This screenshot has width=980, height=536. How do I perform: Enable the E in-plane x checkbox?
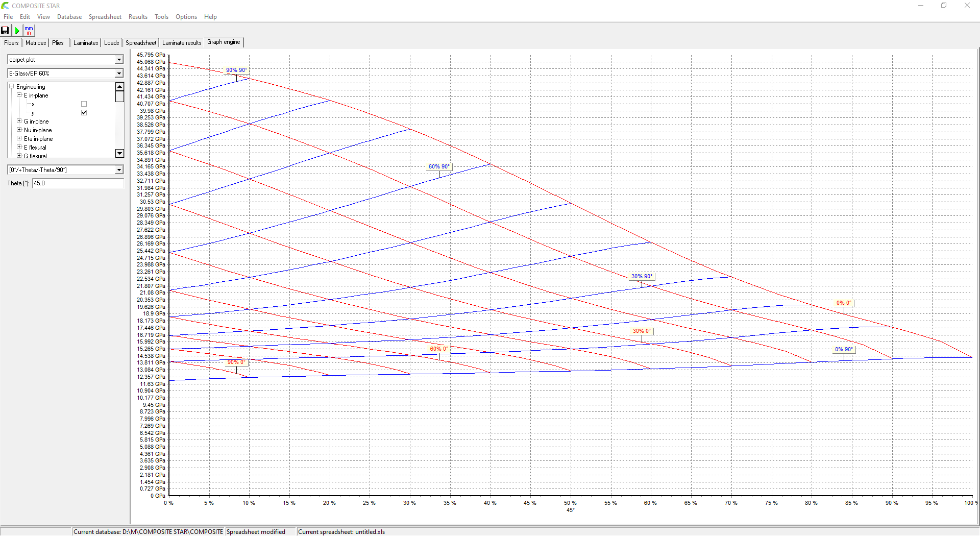click(84, 104)
